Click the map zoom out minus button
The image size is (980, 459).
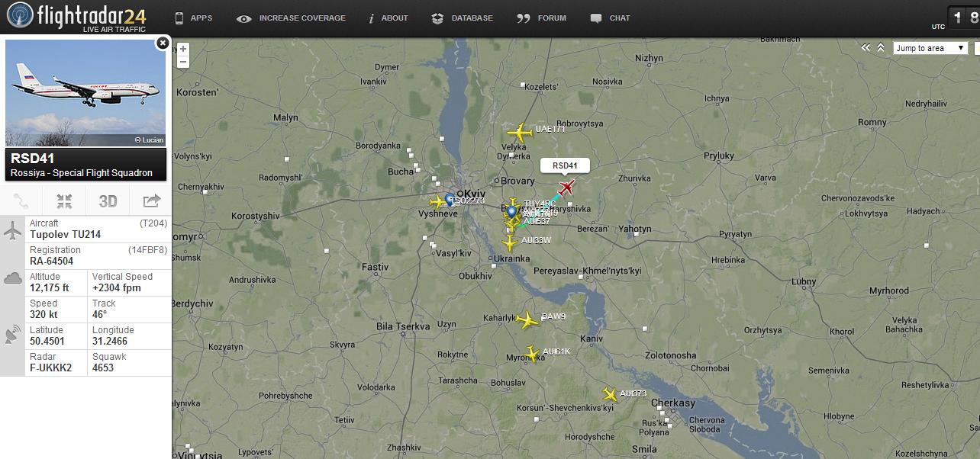point(183,62)
